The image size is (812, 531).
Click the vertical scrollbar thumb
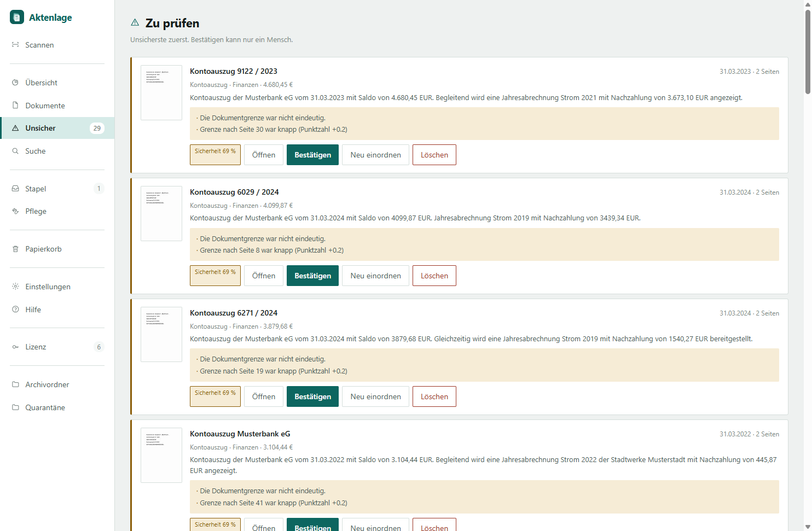[x=808, y=51]
